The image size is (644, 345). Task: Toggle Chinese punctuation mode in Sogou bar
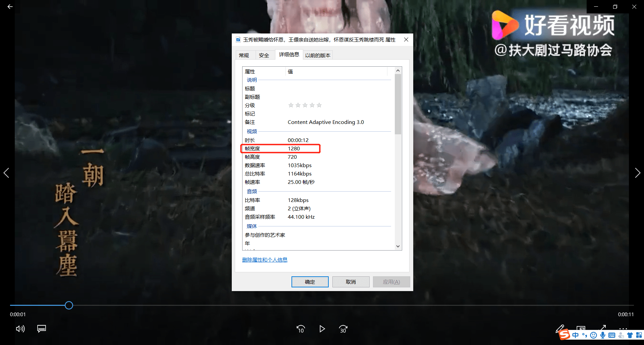pyautogui.click(x=585, y=335)
